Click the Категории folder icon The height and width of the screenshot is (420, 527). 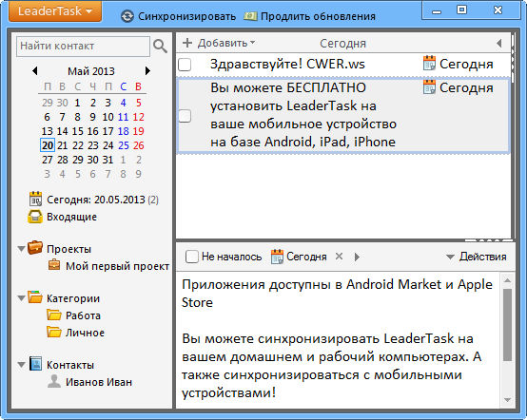click(x=35, y=296)
